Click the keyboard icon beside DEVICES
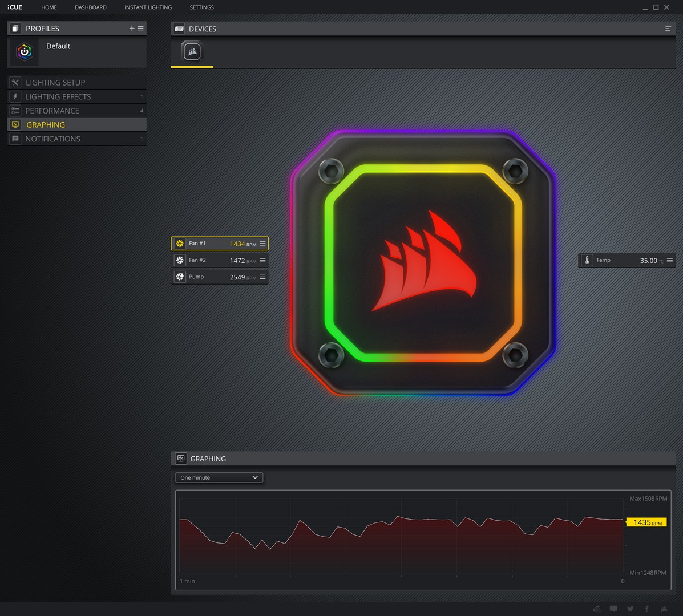The width and height of the screenshot is (683, 616). coord(179,29)
